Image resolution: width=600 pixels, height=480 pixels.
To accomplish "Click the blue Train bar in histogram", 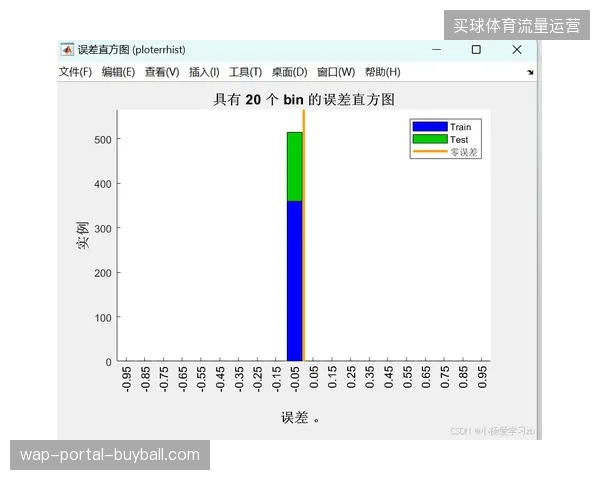I will [294, 281].
